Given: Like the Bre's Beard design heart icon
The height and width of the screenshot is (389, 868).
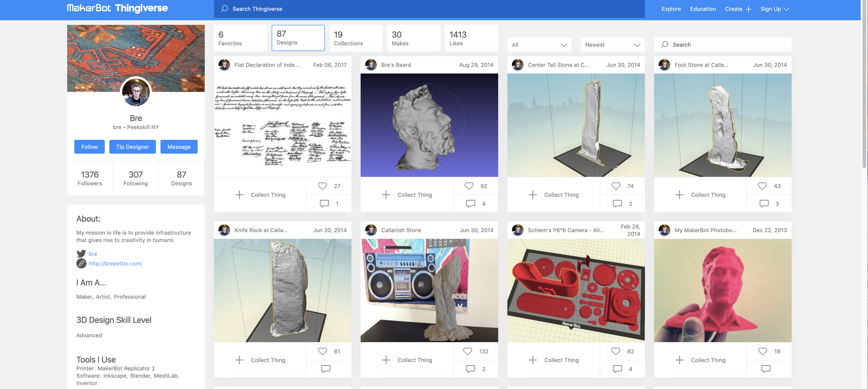Looking at the screenshot, I should point(469,186).
